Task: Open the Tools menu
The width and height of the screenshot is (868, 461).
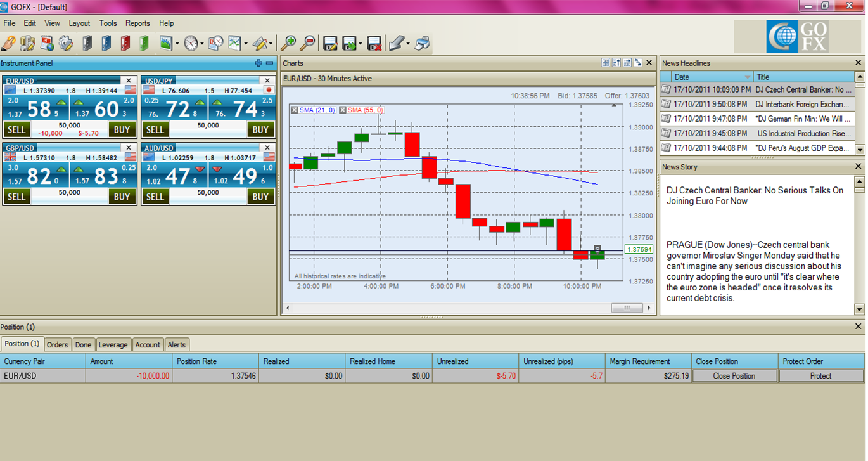Action: [x=108, y=23]
